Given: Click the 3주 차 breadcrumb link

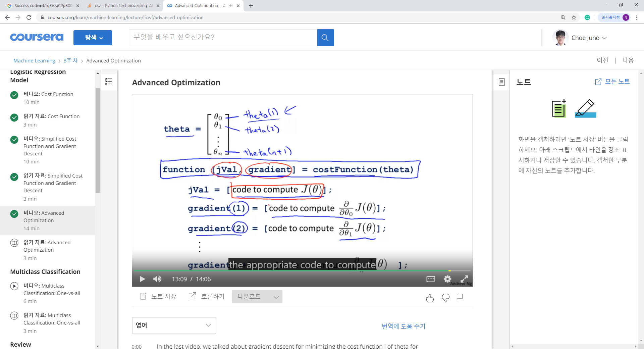Looking at the screenshot, I should (71, 60).
